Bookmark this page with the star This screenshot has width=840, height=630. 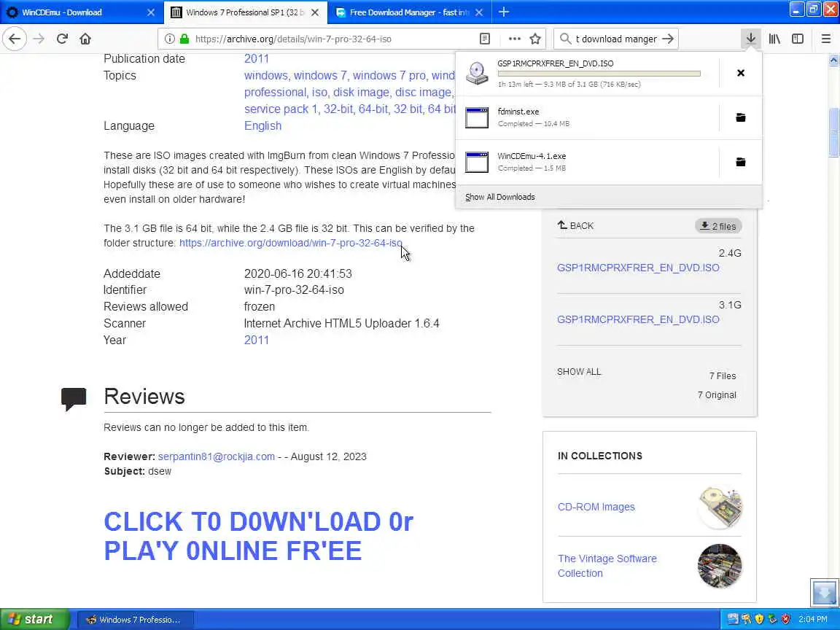point(534,39)
